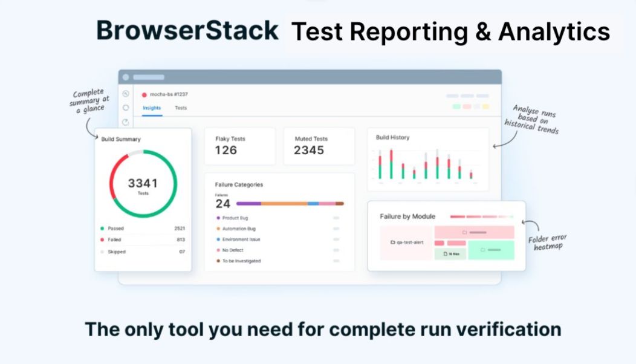Click the purple segment of the failure categories bar
Image resolution: width=636 pixels, height=364 pixels.
[x=248, y=204]
